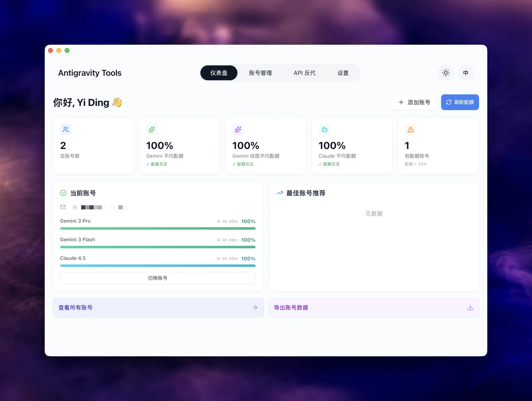Select the 仪表盘 tab
532x401 pixels.
coord(219,73)
